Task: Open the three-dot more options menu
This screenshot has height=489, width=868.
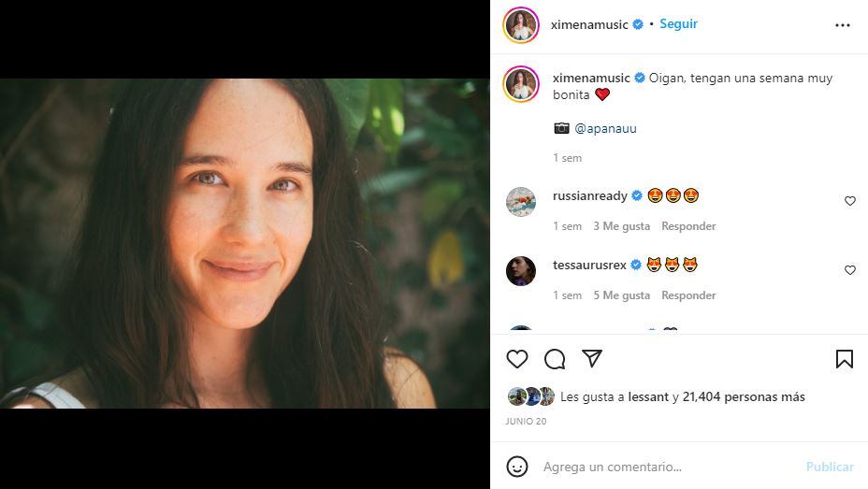Action: [843, 25]
